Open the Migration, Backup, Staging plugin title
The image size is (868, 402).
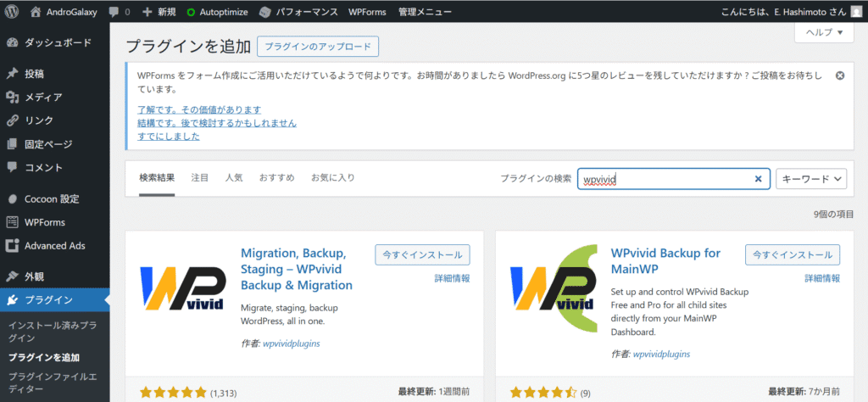[x=297, y=269]
